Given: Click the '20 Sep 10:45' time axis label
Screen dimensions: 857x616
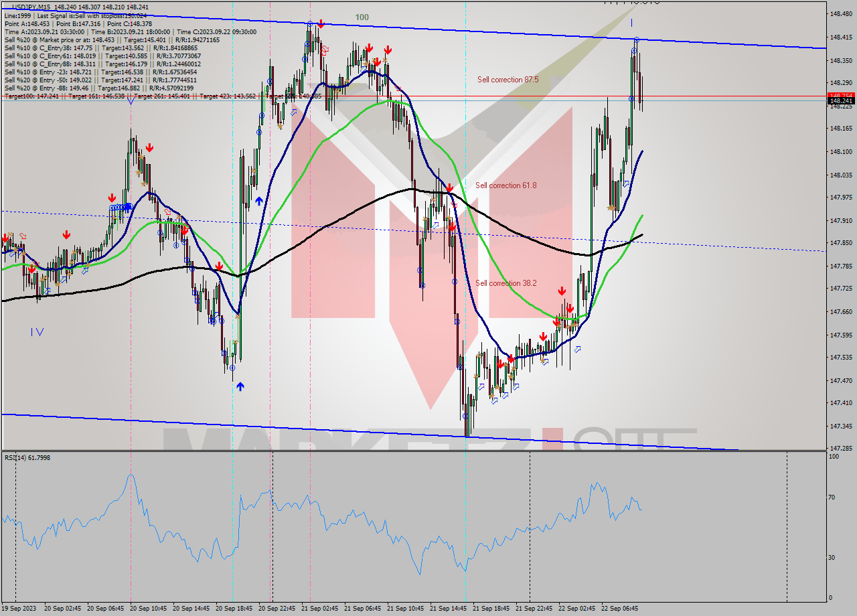Looking at the screenshot, I should tap(147, 609).
